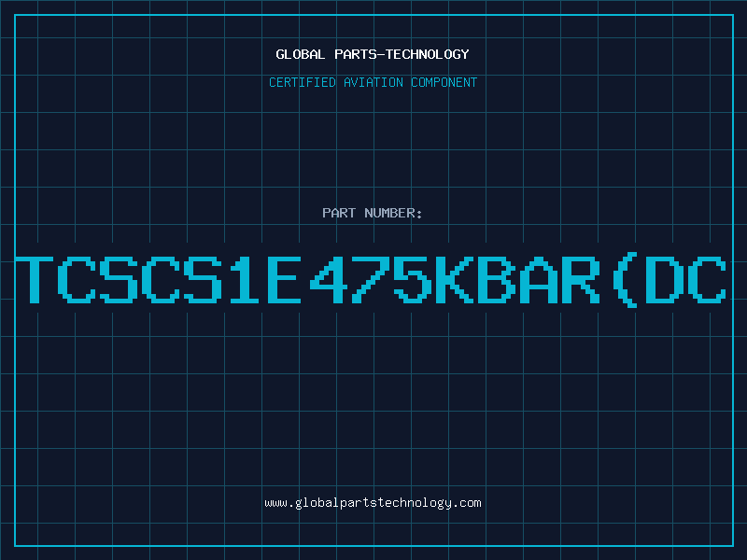Screen dimensions: 747x560
Task: Click the GLOBAL PARTS-TECHNOLOGY heading
Action: point(373,54)
